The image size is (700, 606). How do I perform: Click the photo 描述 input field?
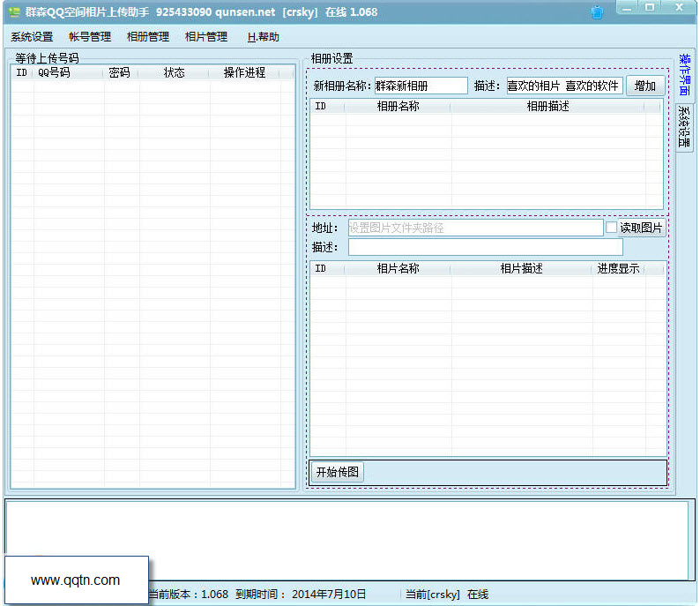(x=486, y=247)
